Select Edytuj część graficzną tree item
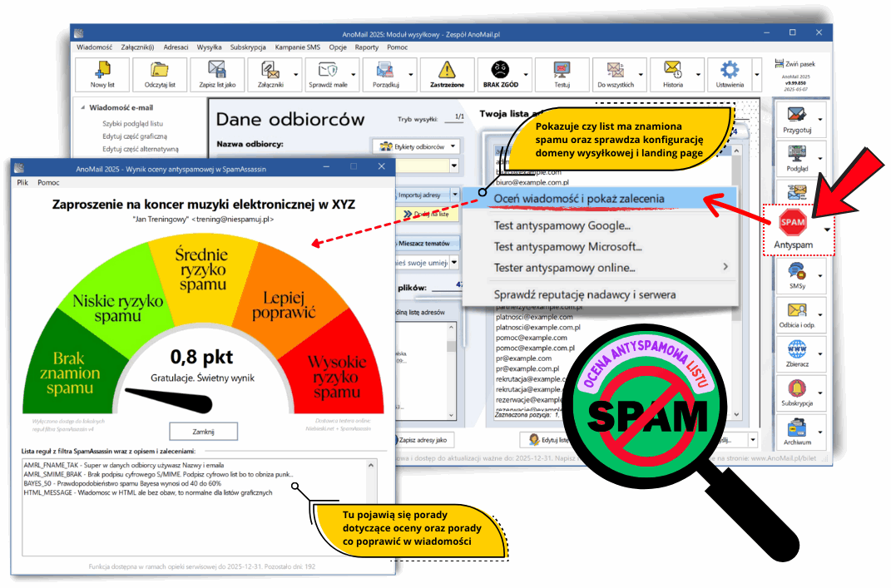The height and width of the screenshot is (588, 891). (135, 136)
